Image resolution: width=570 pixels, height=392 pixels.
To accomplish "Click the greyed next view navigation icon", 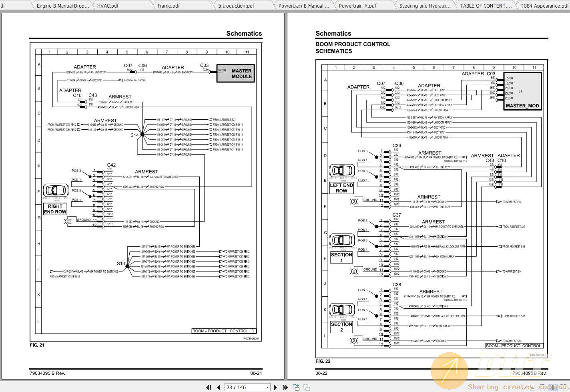I will click(x=307, y=387).
